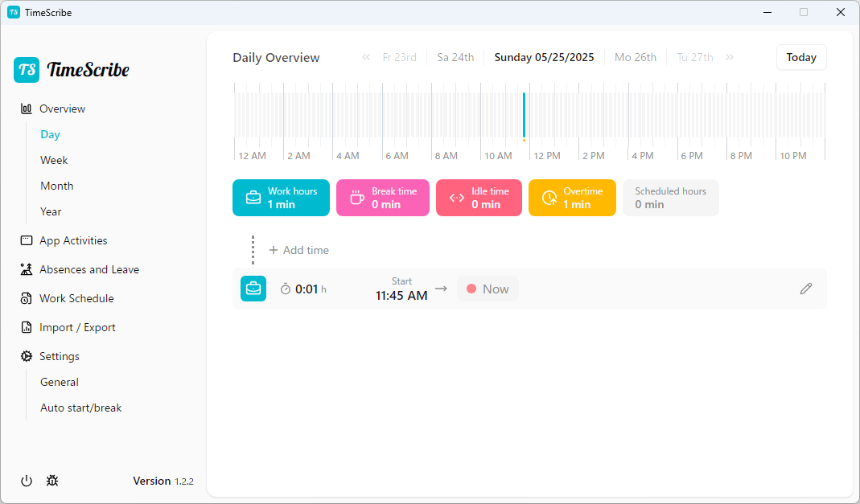
Task: Click the briefcase icon in Work hours card
Action: tap(253, 198)
